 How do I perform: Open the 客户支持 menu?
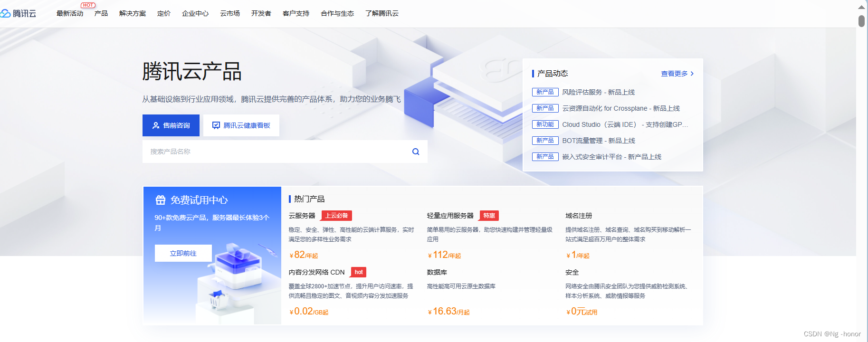click(x=296, y=13)
